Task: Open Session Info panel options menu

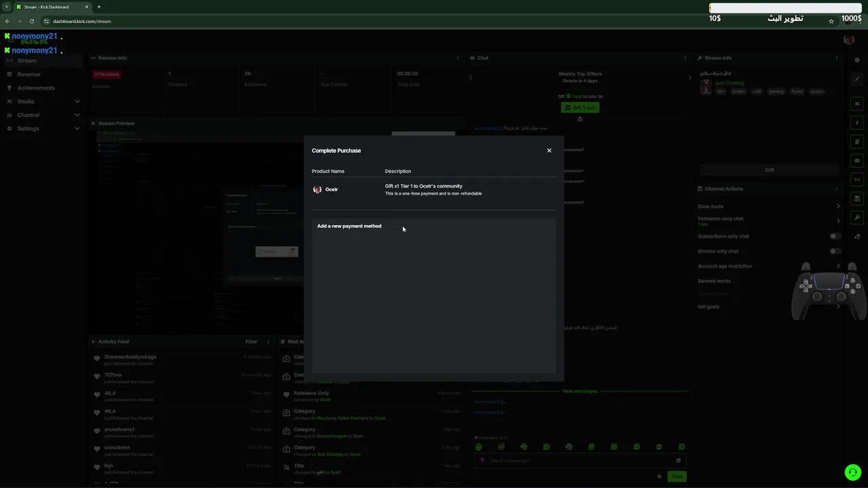Action: [x=457, y=58]
